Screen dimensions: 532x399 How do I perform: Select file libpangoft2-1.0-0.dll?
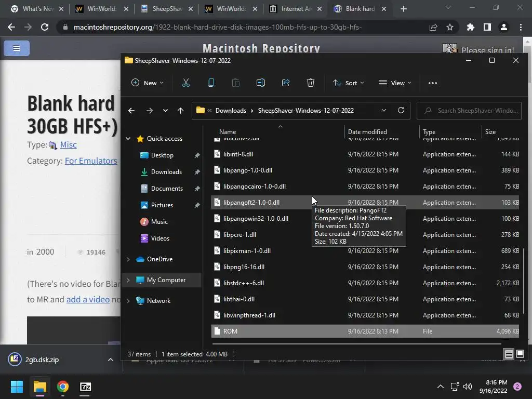365,203
